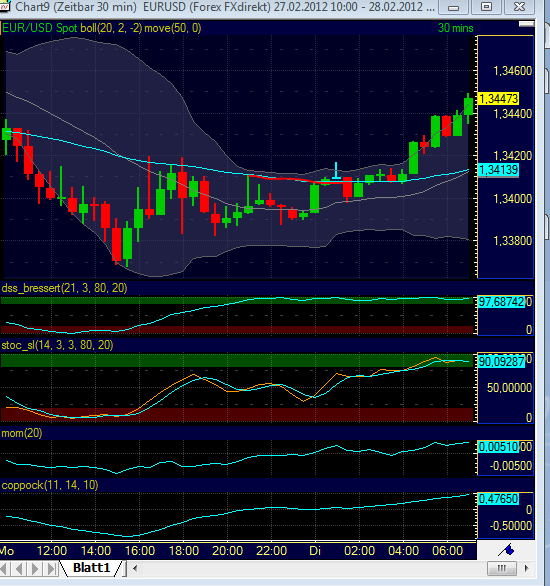Click the 97,68742 dss_bressert value tag
The height and width of the screenshot is (586, 550).
tap(502, 302)
